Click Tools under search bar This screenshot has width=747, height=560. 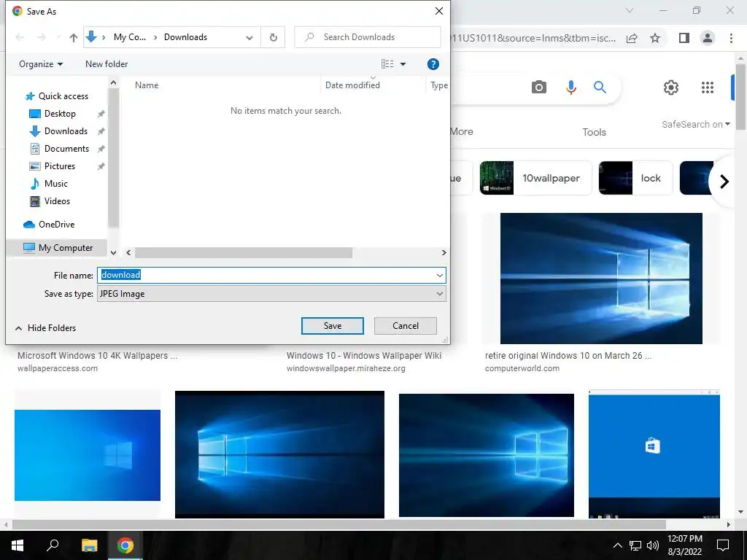pyautogui.click(x=594, y=133)
